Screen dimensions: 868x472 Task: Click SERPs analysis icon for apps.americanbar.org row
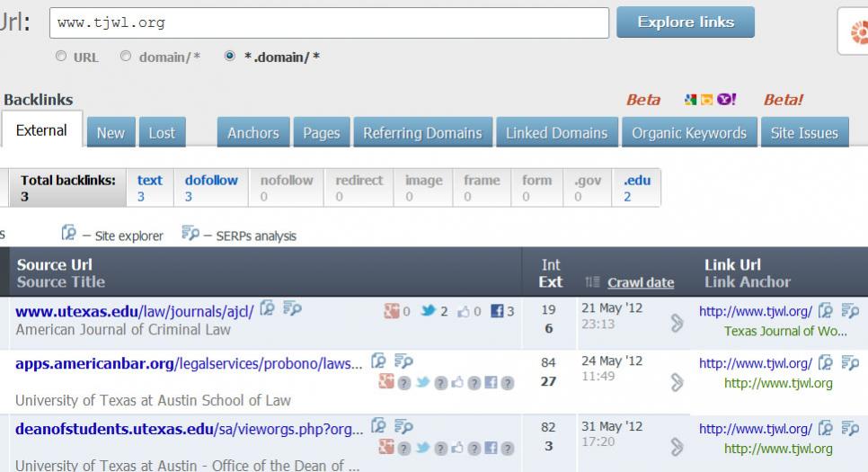[403, 361]
